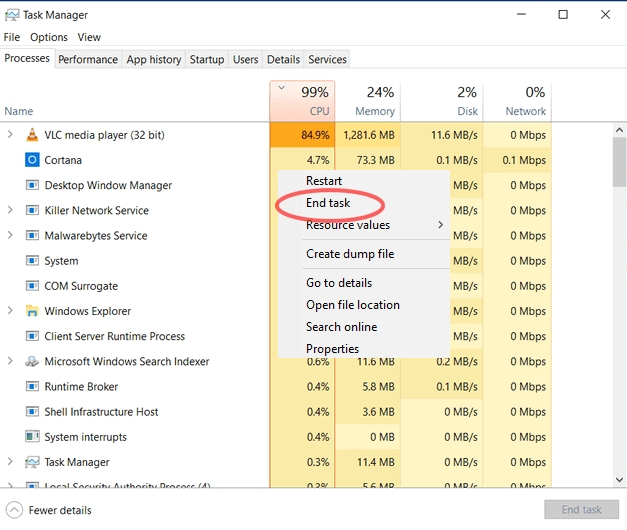Select the Processes tab

27,58
